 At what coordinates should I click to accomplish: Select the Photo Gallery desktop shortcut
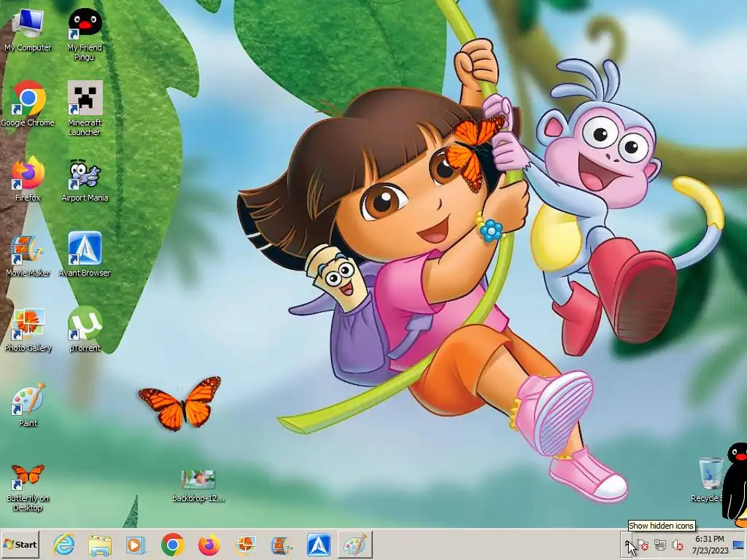[x=28, y=330]
